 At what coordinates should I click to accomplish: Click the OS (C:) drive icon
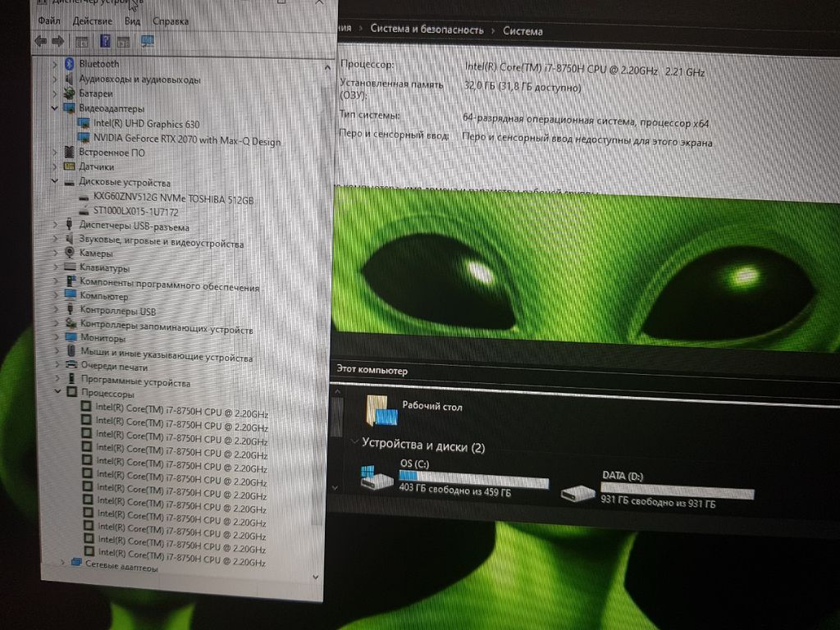[377, 477]
